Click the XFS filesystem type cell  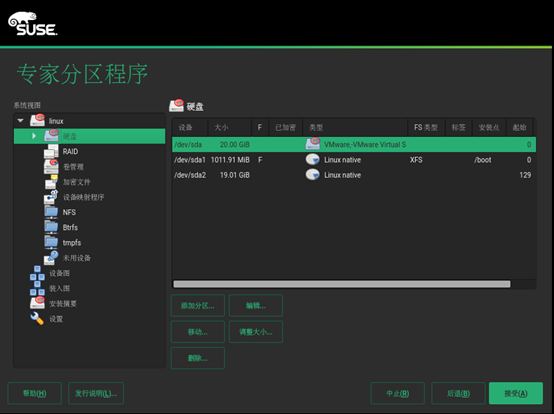pyautogui.click(x=416, y=160)
